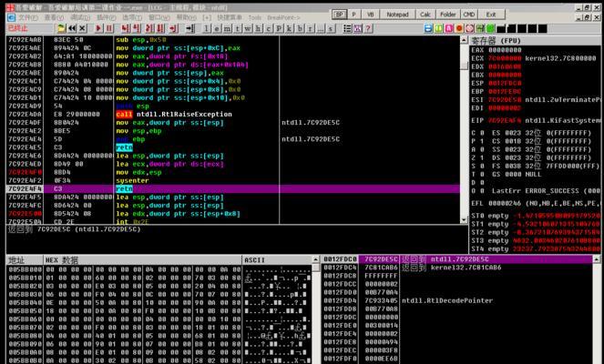Open Windows list with the w button
The width and height of the screenshot is (604, 364).
click(248, 28)
